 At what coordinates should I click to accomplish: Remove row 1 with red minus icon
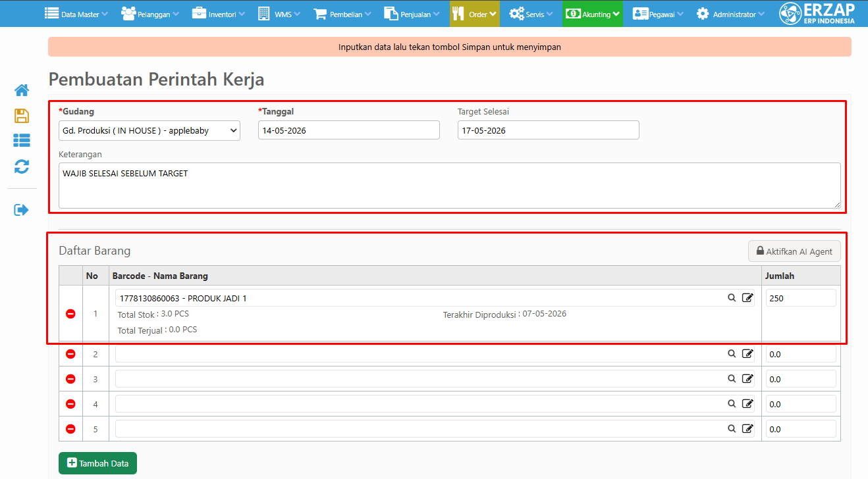(70, 314)
